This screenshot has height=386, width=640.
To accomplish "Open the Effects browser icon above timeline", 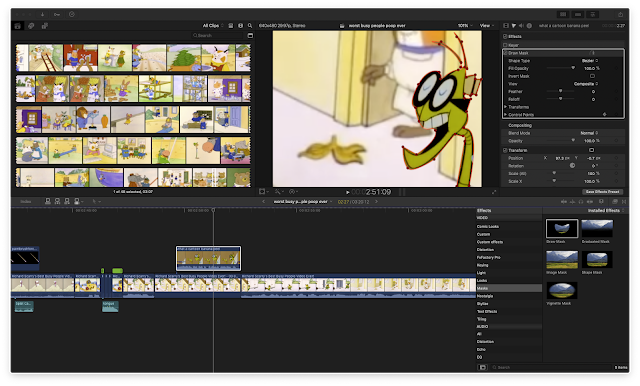I will point(615,202).
